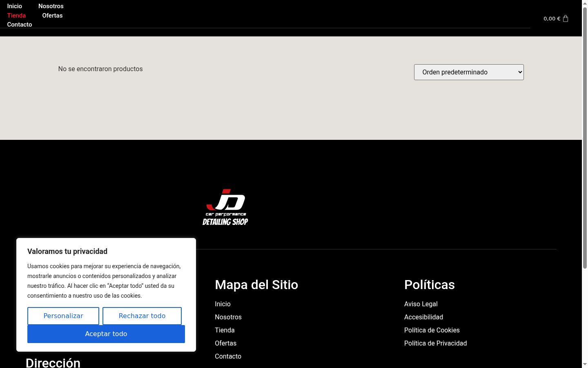This screenshot has width=588, height=368.
Task: Open the shopping bag cart icon
Action: 566,18
